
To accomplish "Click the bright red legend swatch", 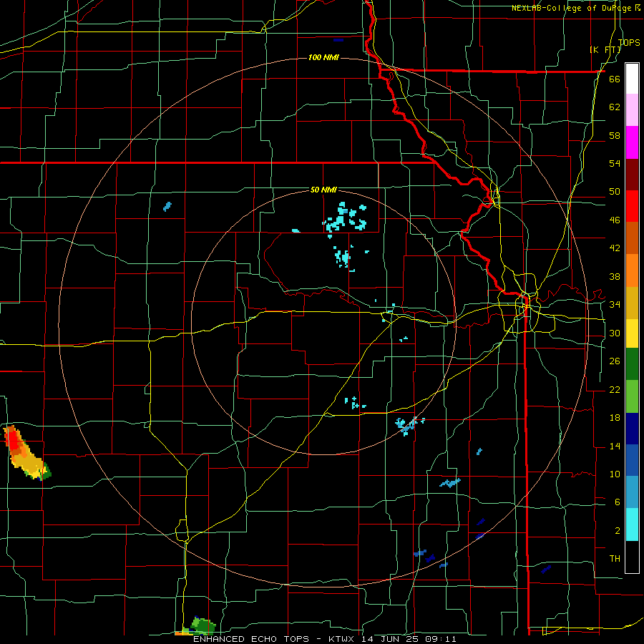I will (632, 206).
